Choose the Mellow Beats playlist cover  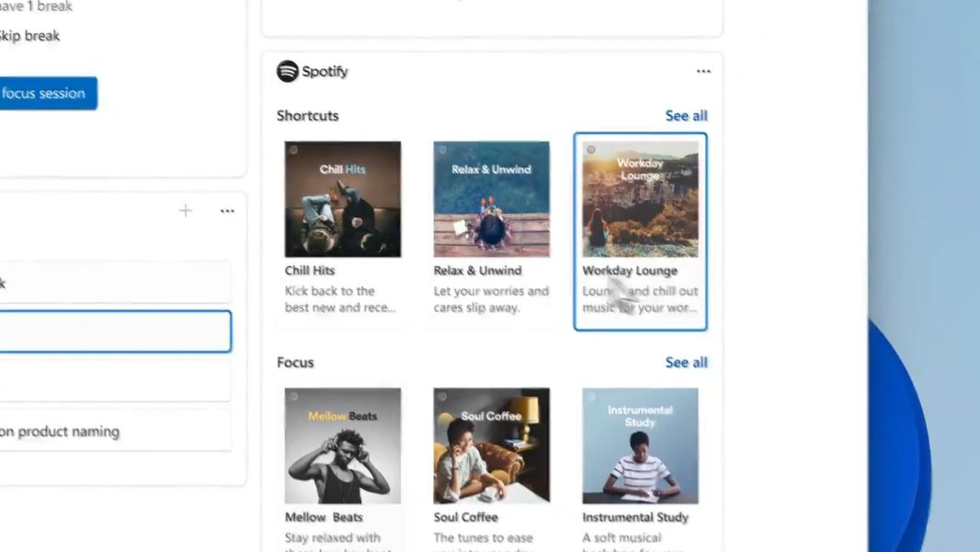click(342, 445)
